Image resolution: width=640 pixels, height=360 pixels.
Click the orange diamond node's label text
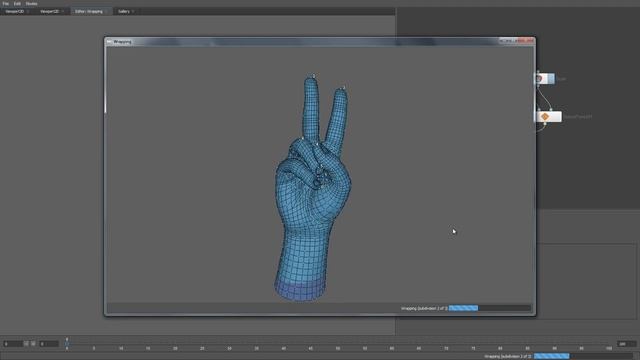point(578,117)
